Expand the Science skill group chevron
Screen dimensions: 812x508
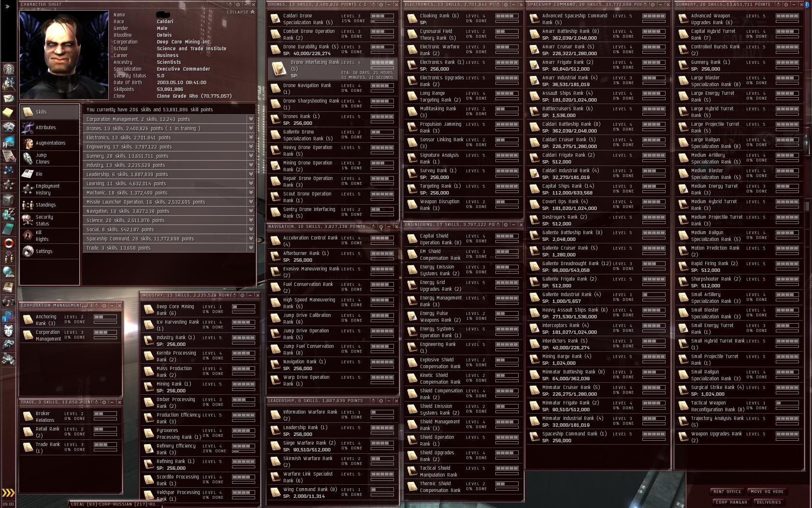[x=251, y=220]
